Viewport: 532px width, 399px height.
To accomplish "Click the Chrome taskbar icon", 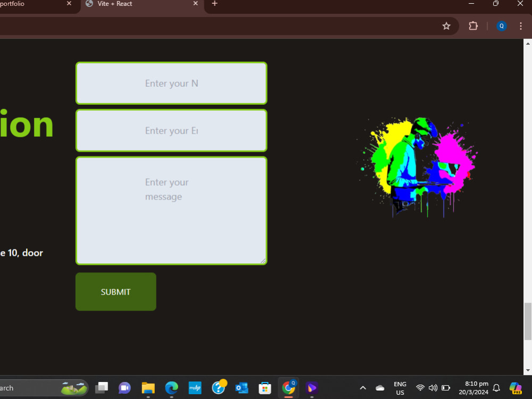I will pos(288,387).
